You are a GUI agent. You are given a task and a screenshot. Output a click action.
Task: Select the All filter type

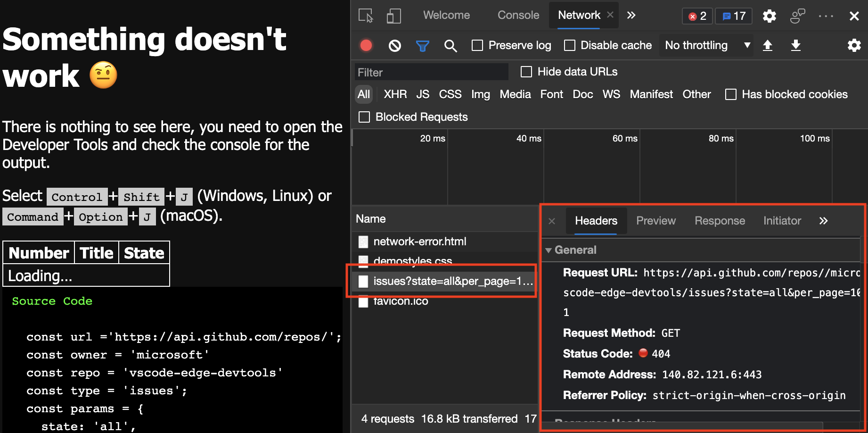[364, 94]
